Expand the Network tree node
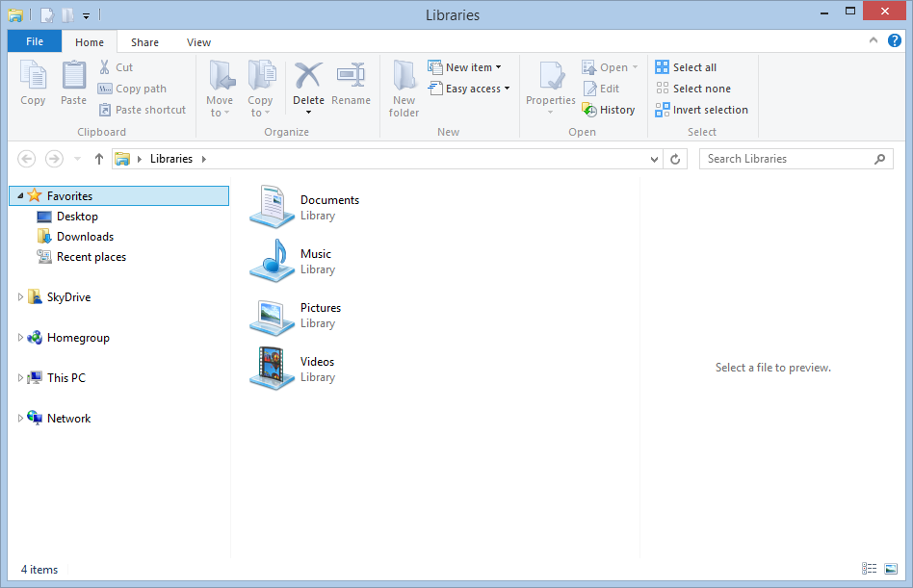This screenshot has height=588, width=913. [20, 419]
